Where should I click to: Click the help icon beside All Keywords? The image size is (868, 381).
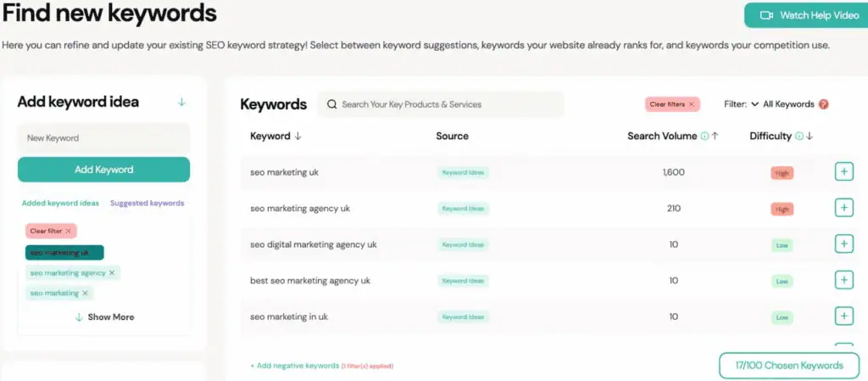click(823, 104)
